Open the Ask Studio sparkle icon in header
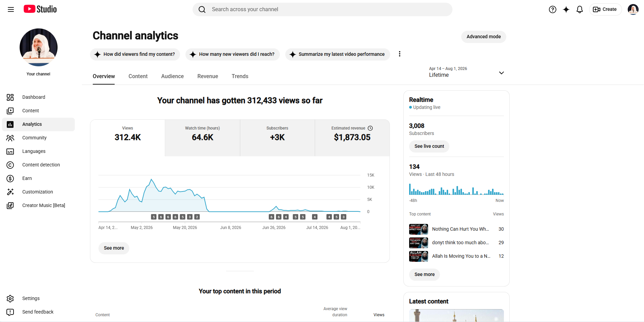The height and width of the screenshot is (322, 644). pos(566,9)
